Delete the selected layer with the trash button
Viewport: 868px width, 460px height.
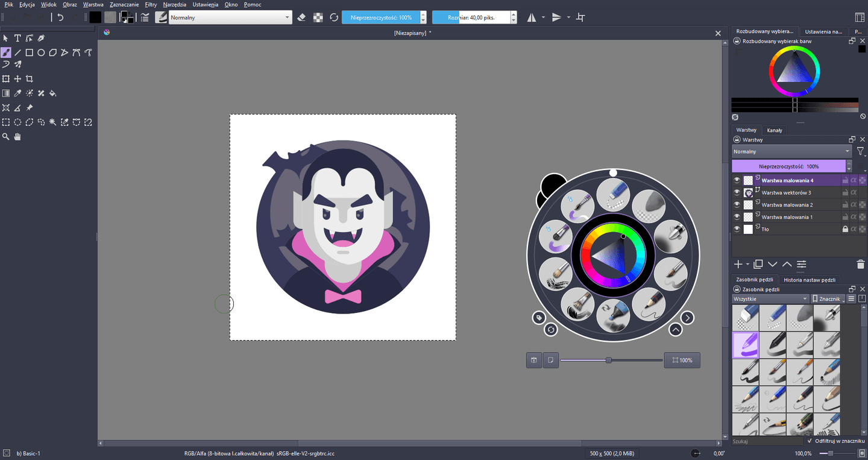pyautogui.click(x=860, y=264)
